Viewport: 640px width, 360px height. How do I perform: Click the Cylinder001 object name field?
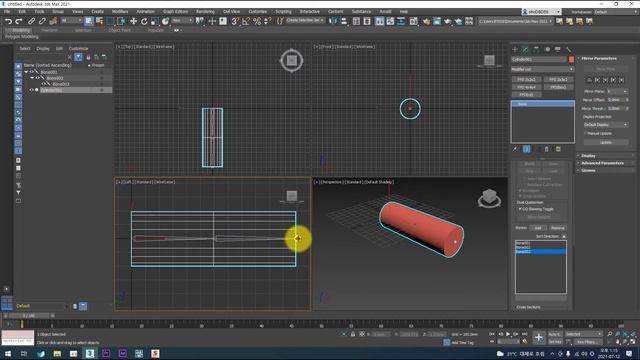pyautogui.click(x=539, y=60)
